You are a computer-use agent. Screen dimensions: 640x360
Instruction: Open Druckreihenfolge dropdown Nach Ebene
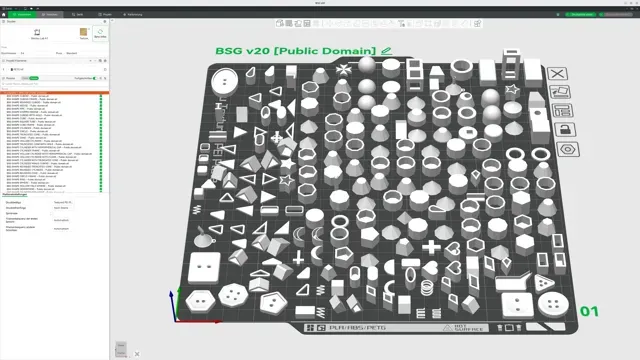tap(63, 208)
